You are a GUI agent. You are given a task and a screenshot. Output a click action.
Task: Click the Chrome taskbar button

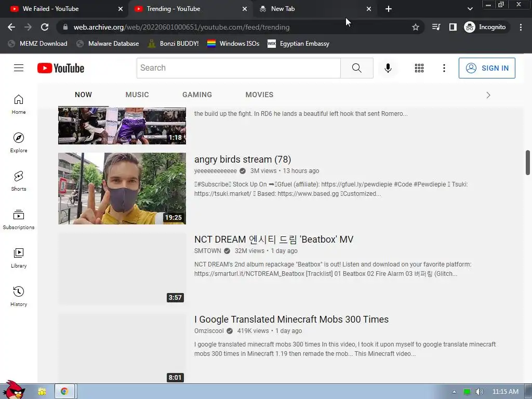click(x=64, y=392)
